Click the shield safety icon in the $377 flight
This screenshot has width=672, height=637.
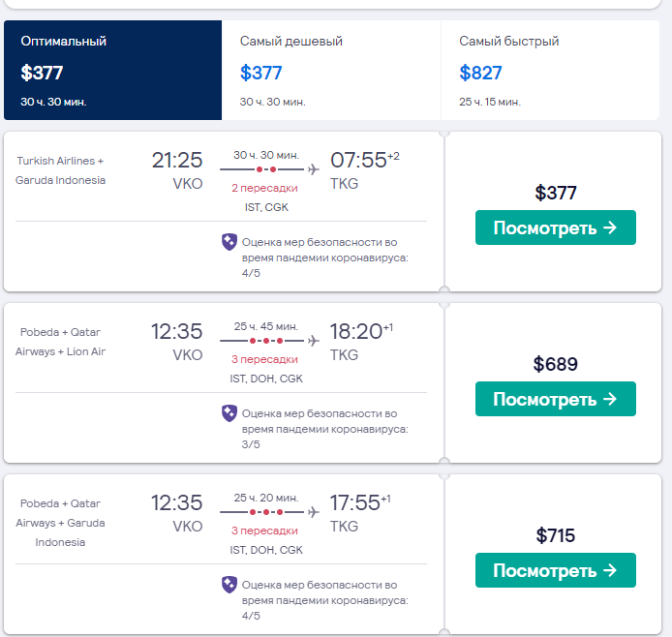coord(229,242)
